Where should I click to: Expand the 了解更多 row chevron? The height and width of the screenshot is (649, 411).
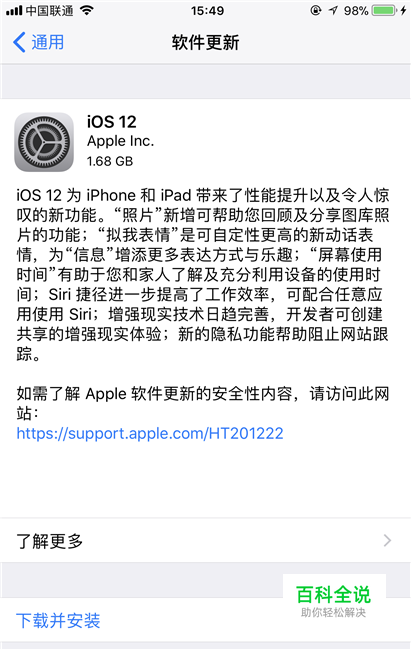tap(387, 541)
